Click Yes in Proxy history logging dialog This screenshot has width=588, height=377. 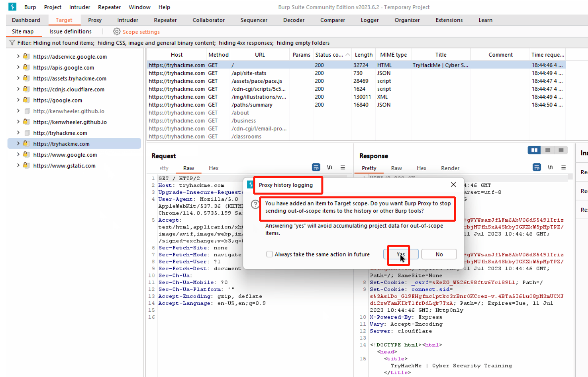[x=400, y=254]
